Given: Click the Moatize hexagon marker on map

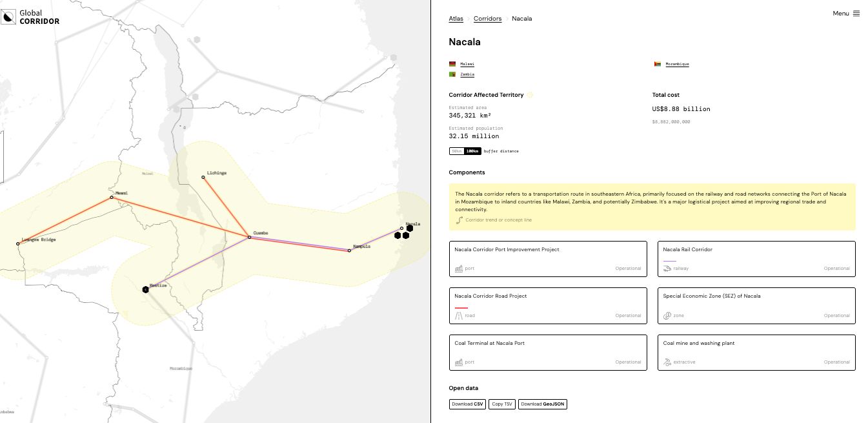Looking at the screenshot, I should (x=146, y=289).
